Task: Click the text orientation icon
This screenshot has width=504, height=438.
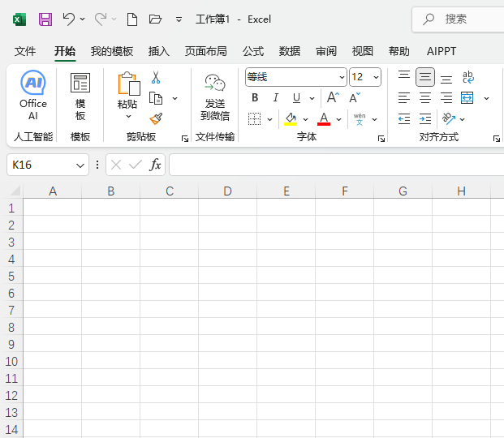Action: 449,118
